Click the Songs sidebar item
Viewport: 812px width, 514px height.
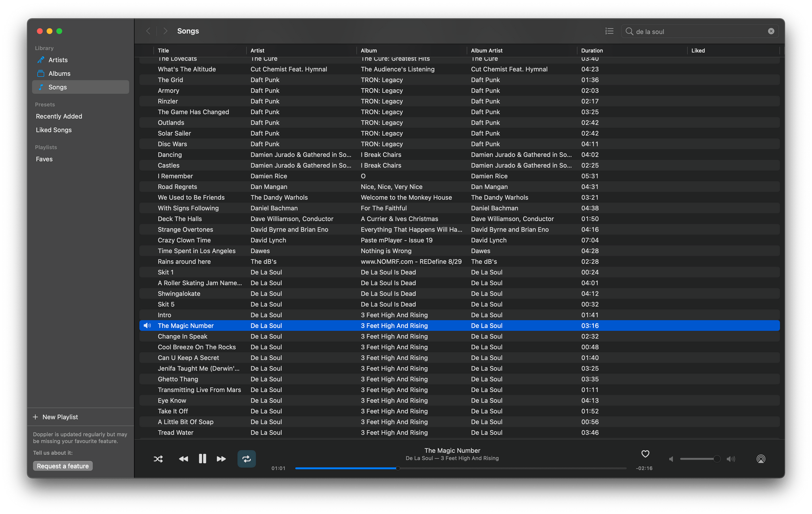click(x=57, y=87)
